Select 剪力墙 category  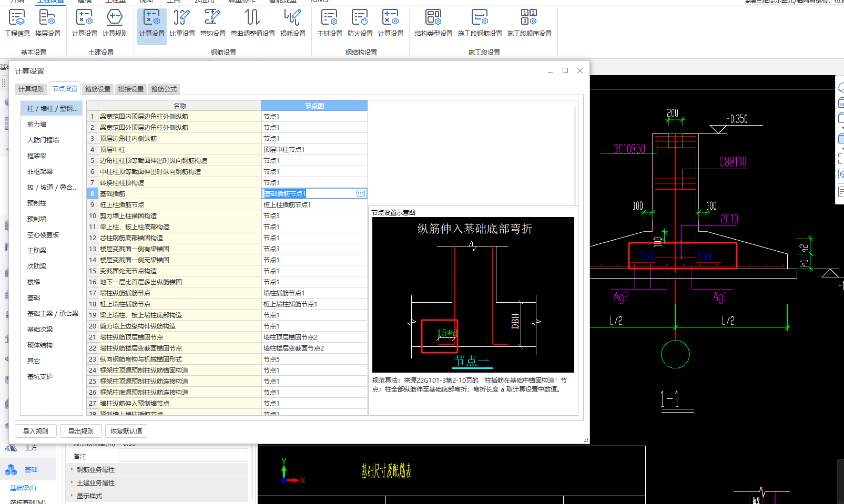52,124
